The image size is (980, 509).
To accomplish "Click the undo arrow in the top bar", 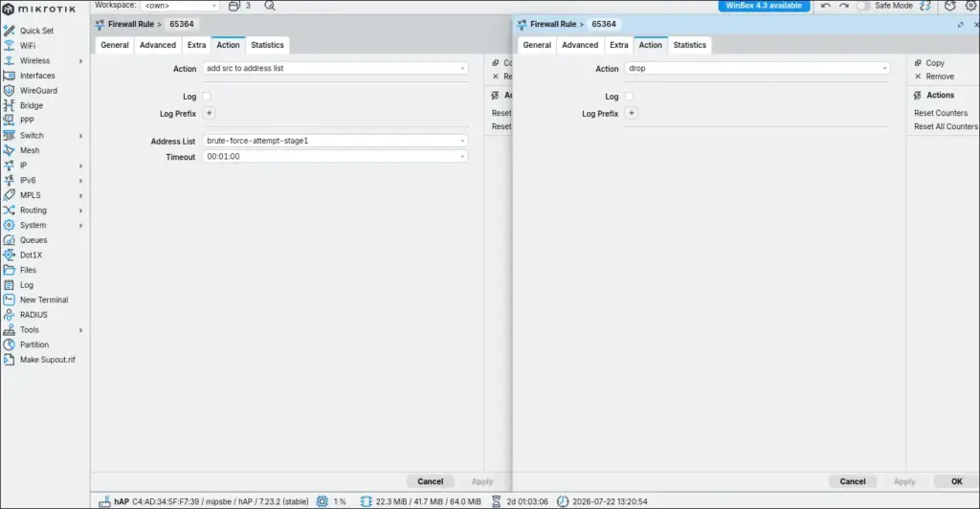I will point(826,6).
